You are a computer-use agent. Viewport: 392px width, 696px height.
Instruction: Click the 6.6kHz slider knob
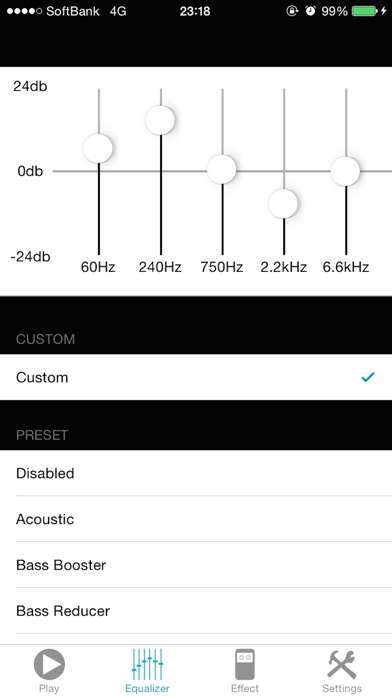coord(345,171)
